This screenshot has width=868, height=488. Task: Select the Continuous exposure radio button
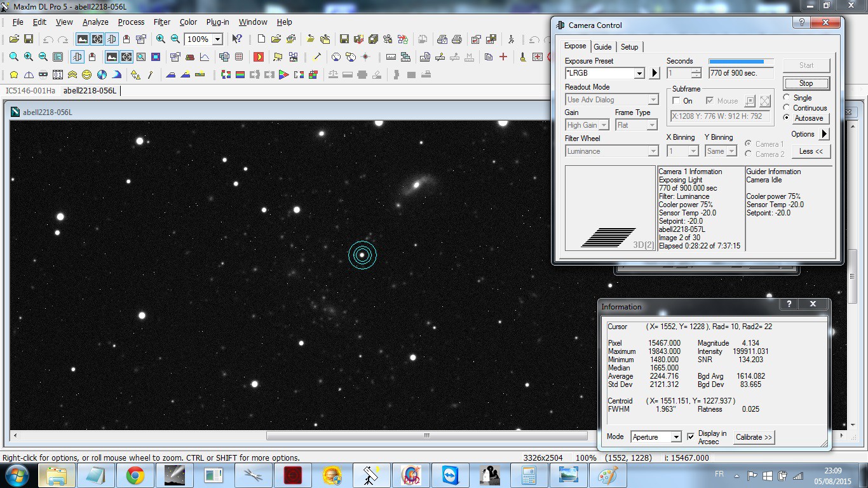pyautogui.click(x=787, y=108)
